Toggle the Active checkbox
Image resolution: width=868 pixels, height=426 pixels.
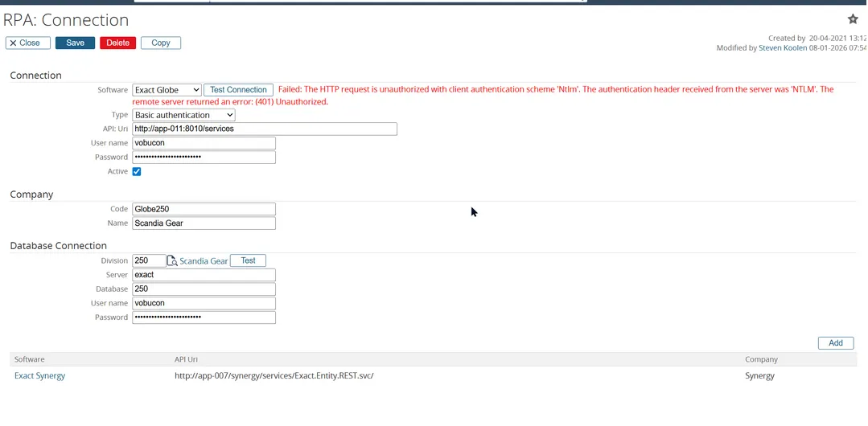coord(137,171)
